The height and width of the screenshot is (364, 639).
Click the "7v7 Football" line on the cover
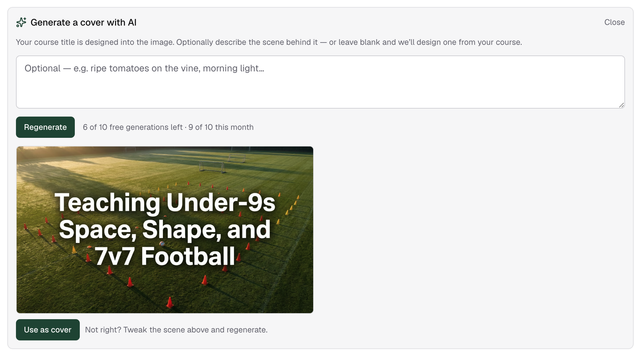[165, 256]
